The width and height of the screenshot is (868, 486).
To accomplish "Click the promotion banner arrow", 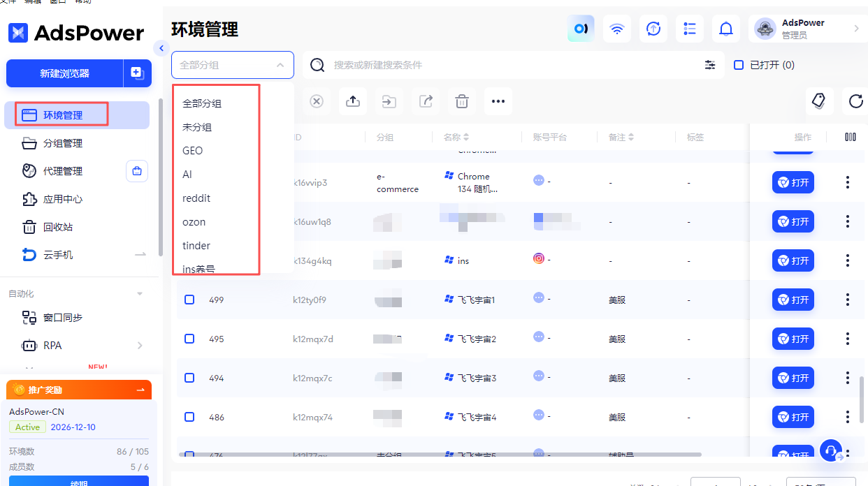I will coord(140,390).
